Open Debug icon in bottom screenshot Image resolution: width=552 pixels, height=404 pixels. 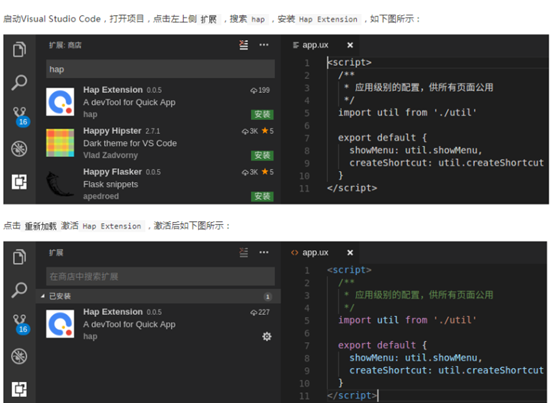point(19,356)
